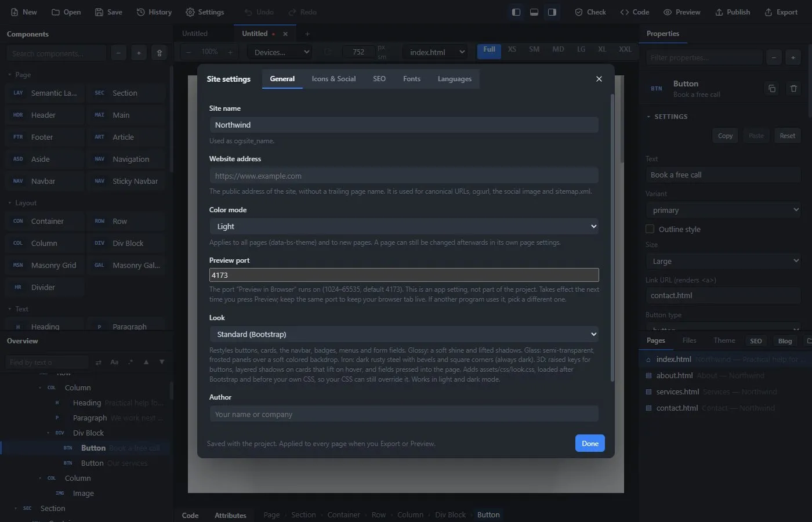This screenshot has height=522, width=812.
Task: Zoom in the canvas view
Action: (x=230, y=52)
